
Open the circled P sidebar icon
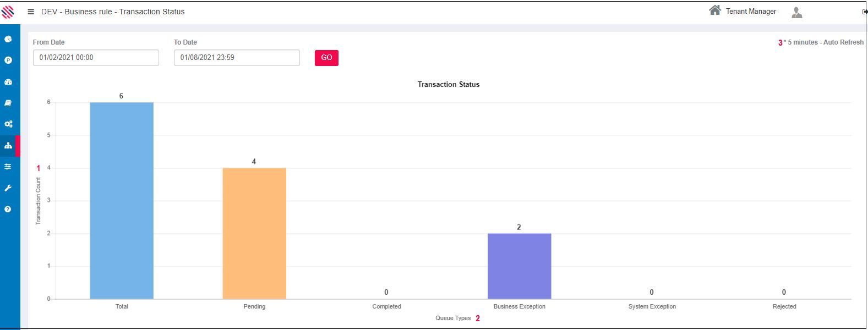tap(8, 61)
